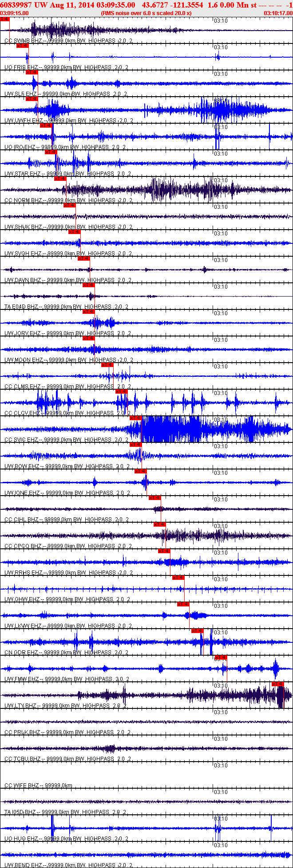Click the 'CC TCBU BHZ' station label

tap(23, 759)
